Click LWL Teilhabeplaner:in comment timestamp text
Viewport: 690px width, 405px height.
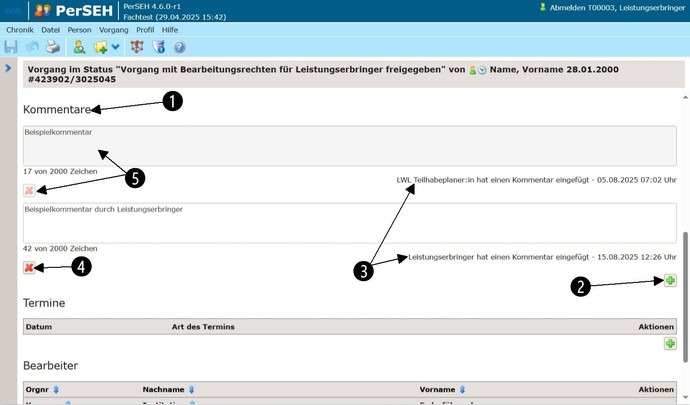coord(536,180)
